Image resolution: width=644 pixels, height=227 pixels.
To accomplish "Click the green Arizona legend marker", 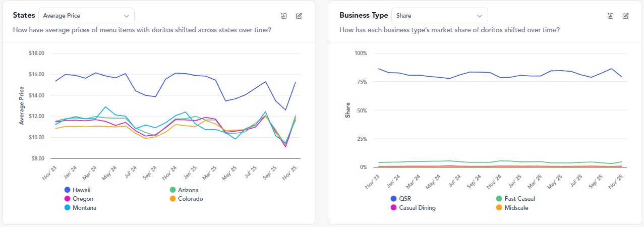I will (x=172, y=190).
